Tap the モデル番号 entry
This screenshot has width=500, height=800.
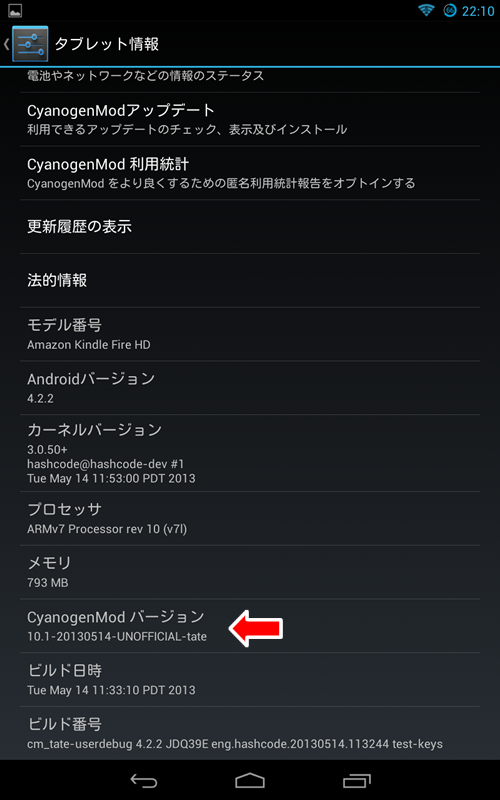pos(250,334)
